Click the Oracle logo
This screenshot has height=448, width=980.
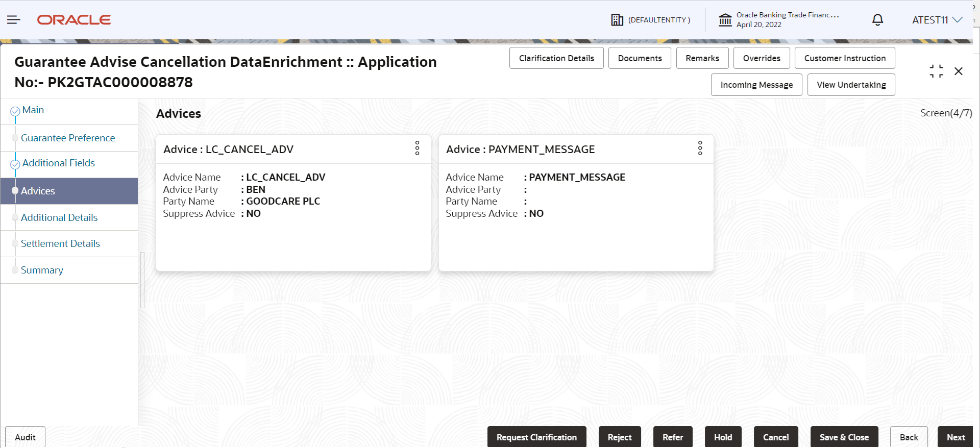coord(74,20)
